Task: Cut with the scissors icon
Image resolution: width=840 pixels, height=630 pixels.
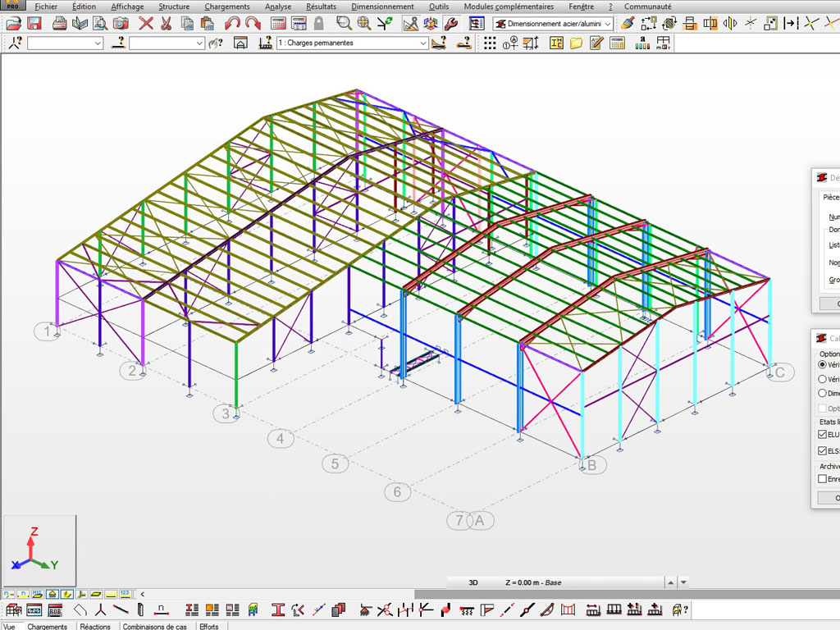Action: pyautogui.click(x=166, y=23)
